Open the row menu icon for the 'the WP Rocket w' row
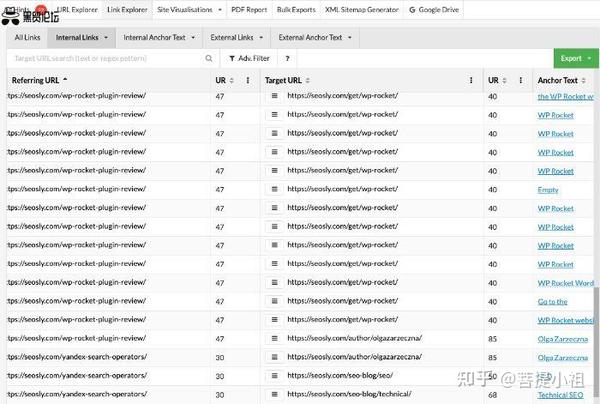 point(274,96)
